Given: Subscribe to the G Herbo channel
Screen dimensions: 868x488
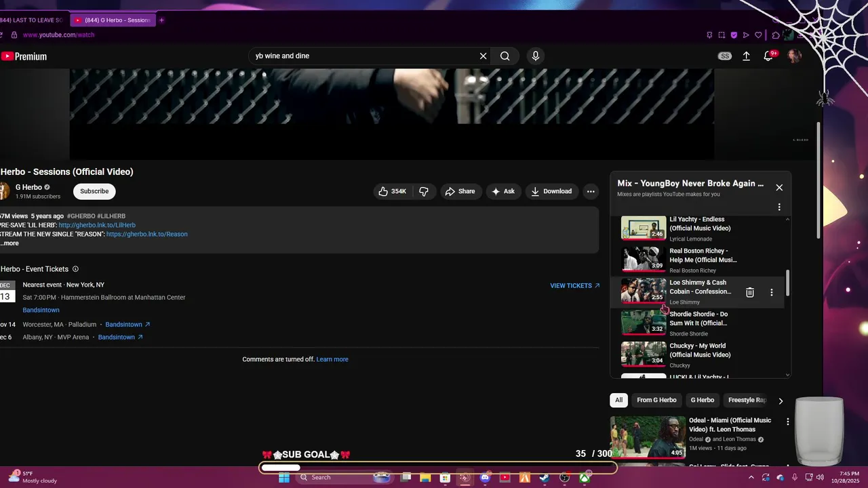Looking at the screenshot, I should [x=94, y=191].
